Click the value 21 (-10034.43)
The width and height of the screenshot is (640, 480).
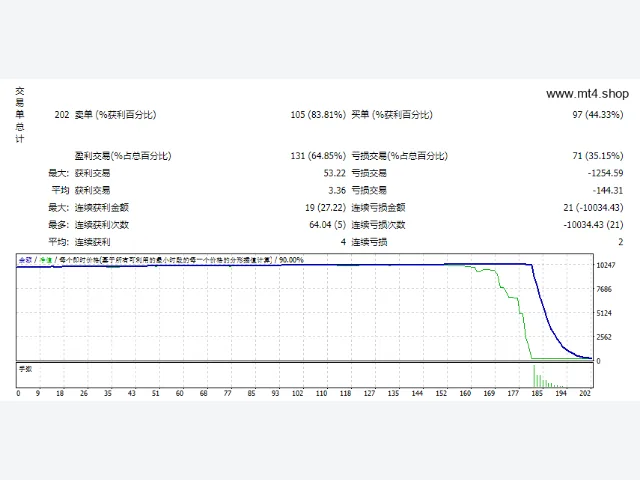[593, 208]
